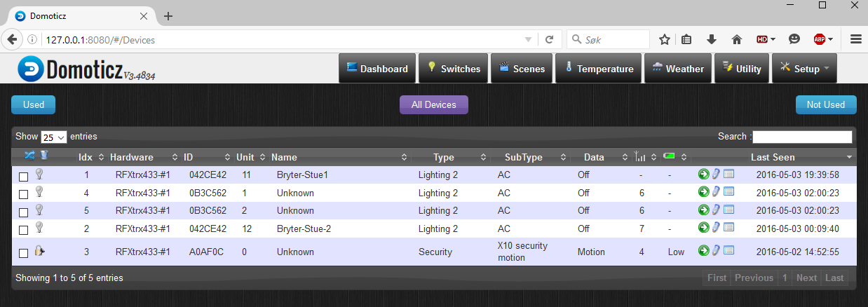The height and width of the screenshot is (307, 868).
Task: Click the pencil rename icon for Bryter-Stue1
Action: click(716, 174)
